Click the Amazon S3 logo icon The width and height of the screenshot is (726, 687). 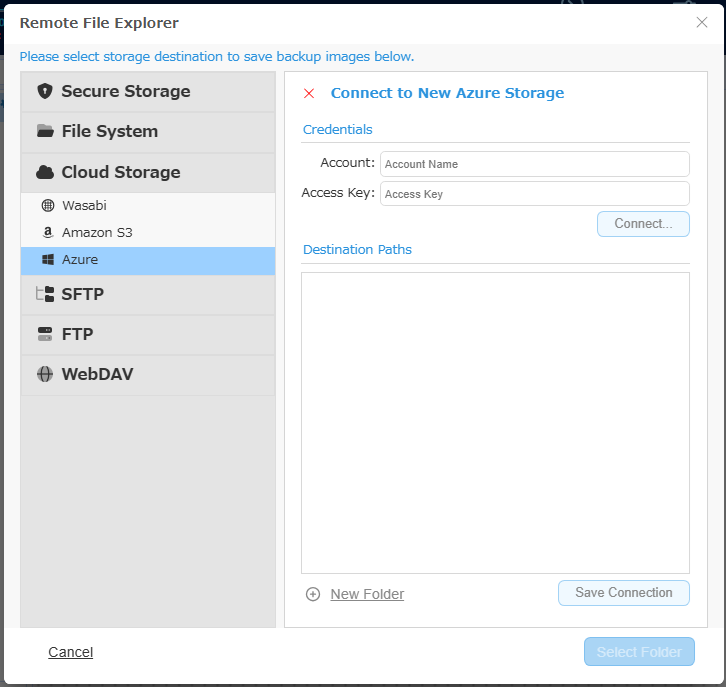(48, 232)
